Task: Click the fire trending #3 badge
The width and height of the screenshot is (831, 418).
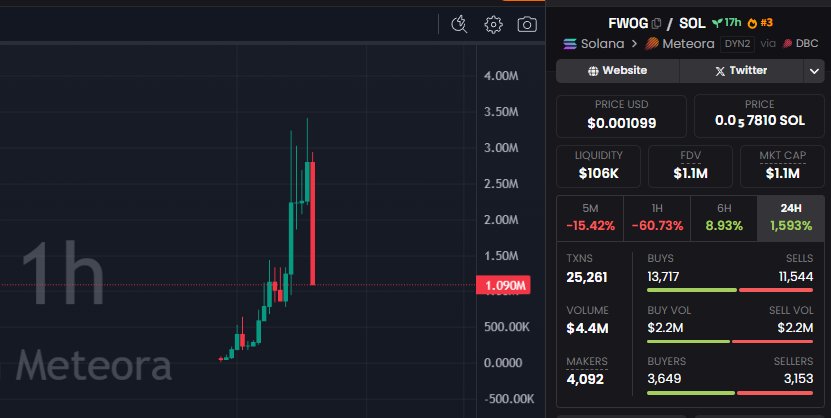Action: tap(759, 22)
